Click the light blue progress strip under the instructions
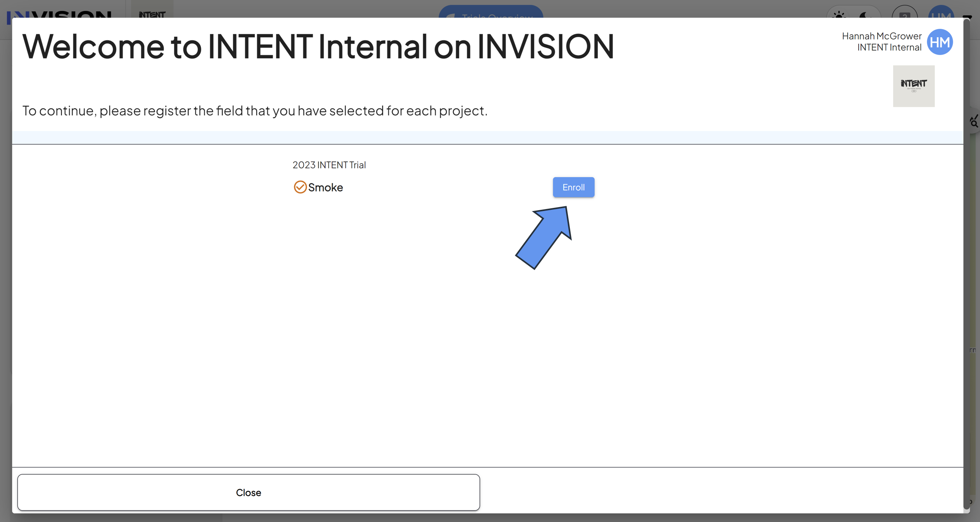The height and width of the screenshot is (522, 980). [488, 137]
